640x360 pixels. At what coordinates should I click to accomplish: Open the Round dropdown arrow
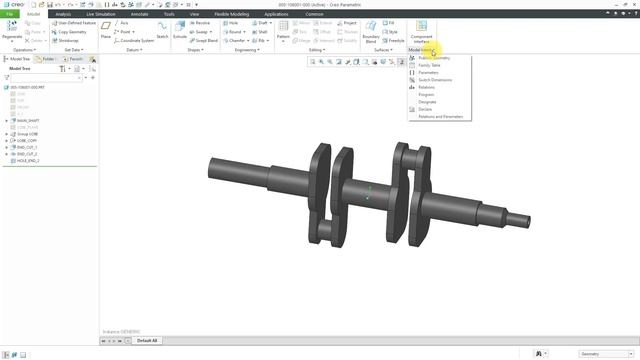click(244, 32)
